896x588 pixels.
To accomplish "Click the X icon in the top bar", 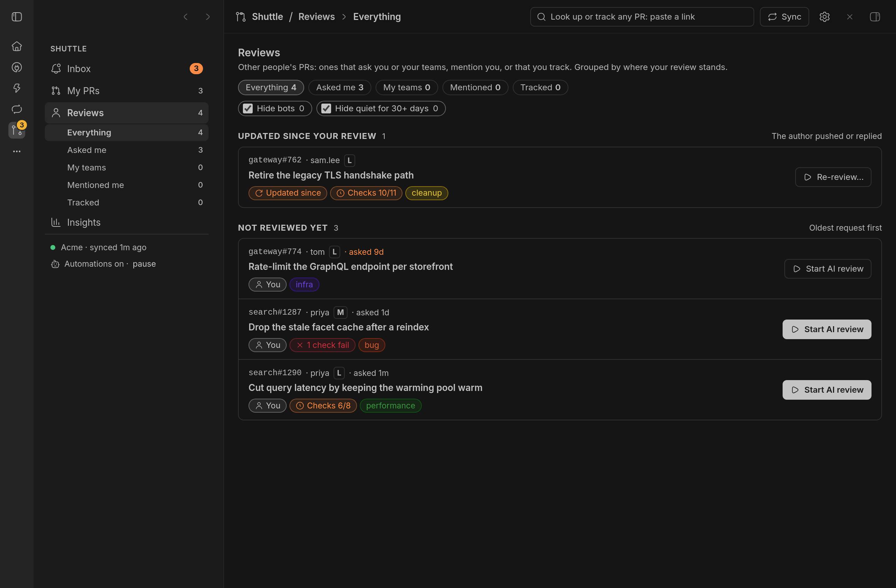I will click(850, 16).
